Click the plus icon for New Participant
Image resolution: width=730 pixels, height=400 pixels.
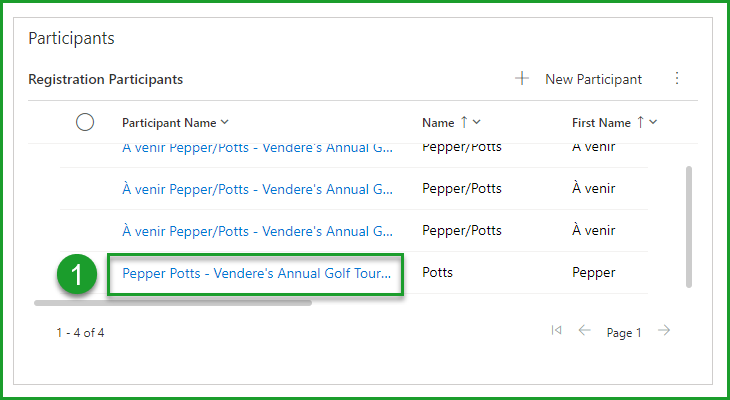521,78
